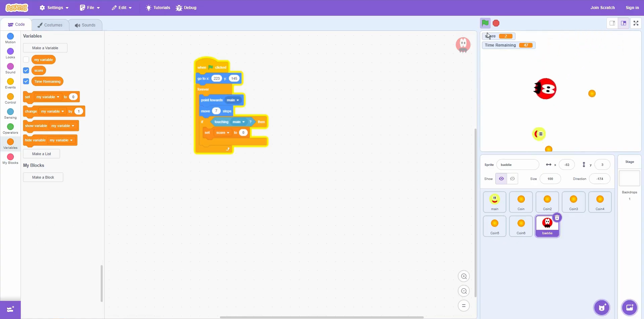Open the Settings dropdown menu
This screenshot has height=319, width=644.
coord(54,8)
